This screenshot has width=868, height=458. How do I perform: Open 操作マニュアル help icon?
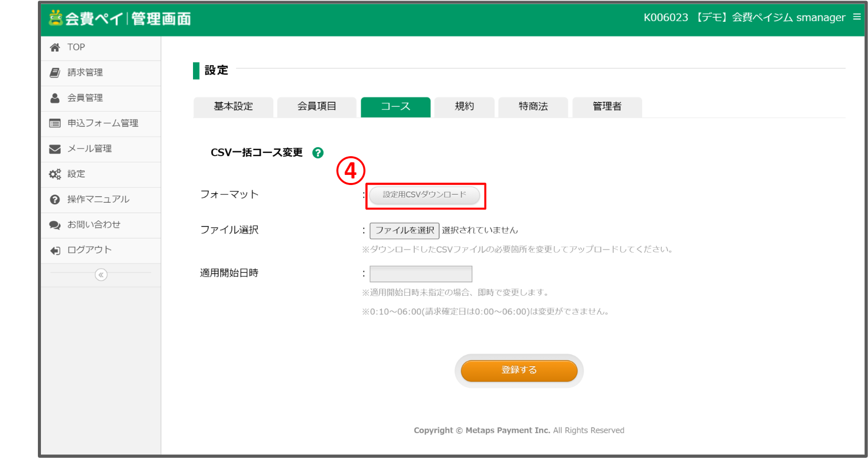(x=56, y=199)
